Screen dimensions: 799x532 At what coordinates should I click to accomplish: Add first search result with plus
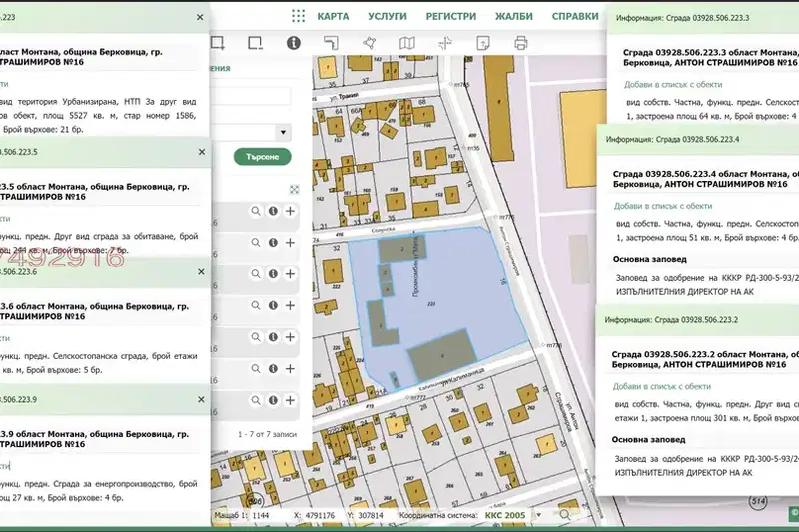click(290, 211)
